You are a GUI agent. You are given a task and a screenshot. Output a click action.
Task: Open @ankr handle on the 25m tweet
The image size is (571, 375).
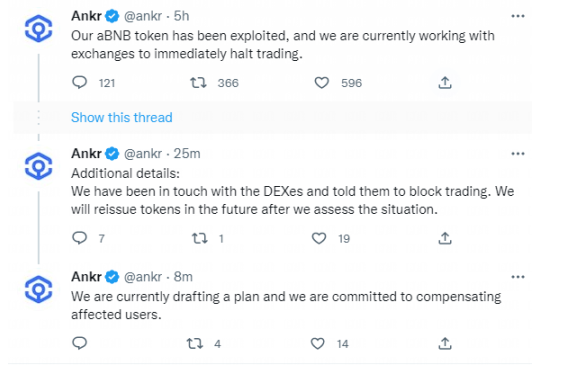coord(143,154)
